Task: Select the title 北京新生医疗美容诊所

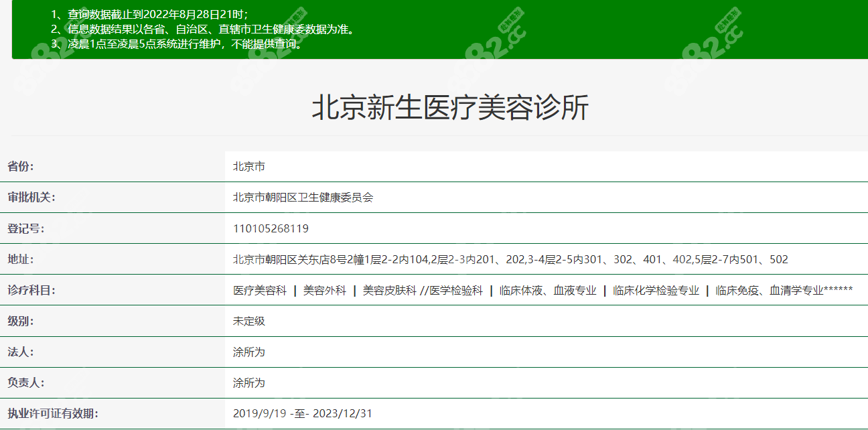Action: pyautogui.click(x=450, y=109)
